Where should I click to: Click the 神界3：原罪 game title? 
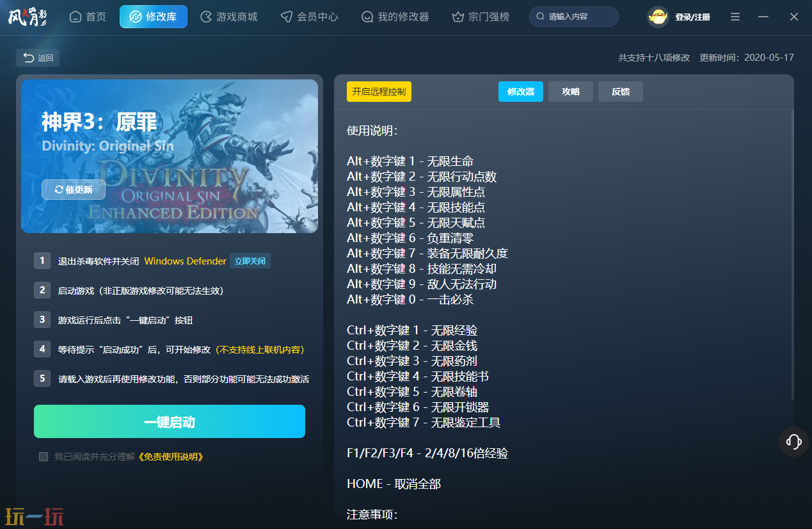pyautogui.click(x=99, y=122)
